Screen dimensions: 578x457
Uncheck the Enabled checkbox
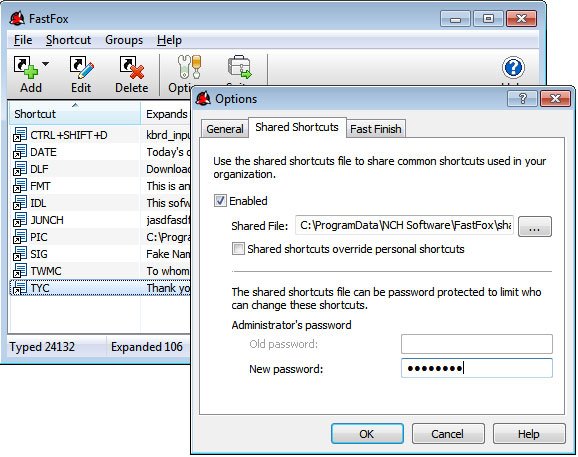pyautogui.click(x=220, y=201)
